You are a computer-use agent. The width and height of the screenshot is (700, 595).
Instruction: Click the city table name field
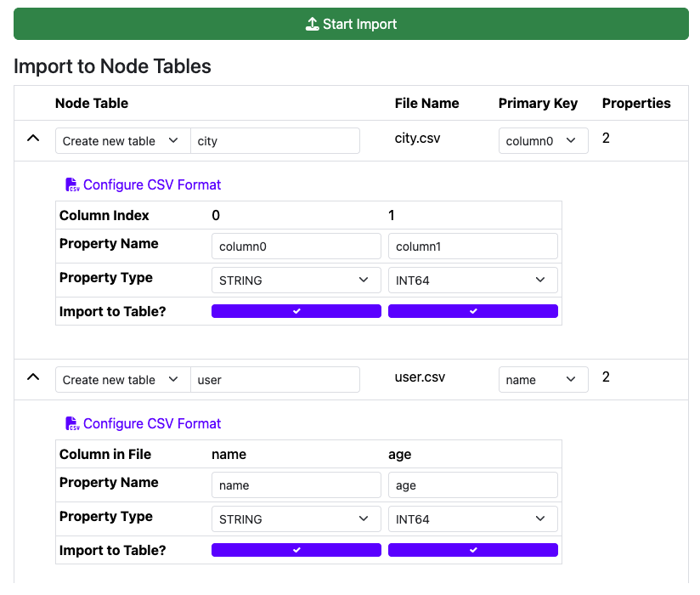point(275,141)
